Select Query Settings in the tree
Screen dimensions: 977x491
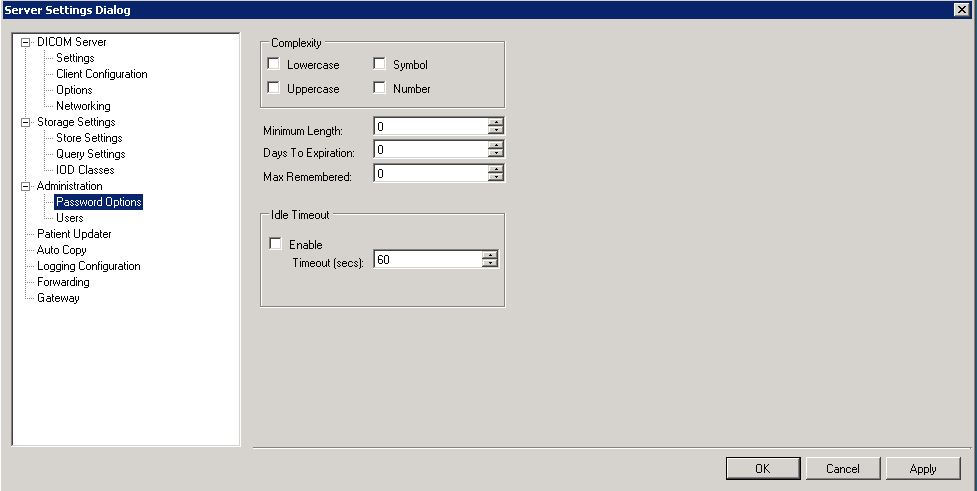click(90, 154)
